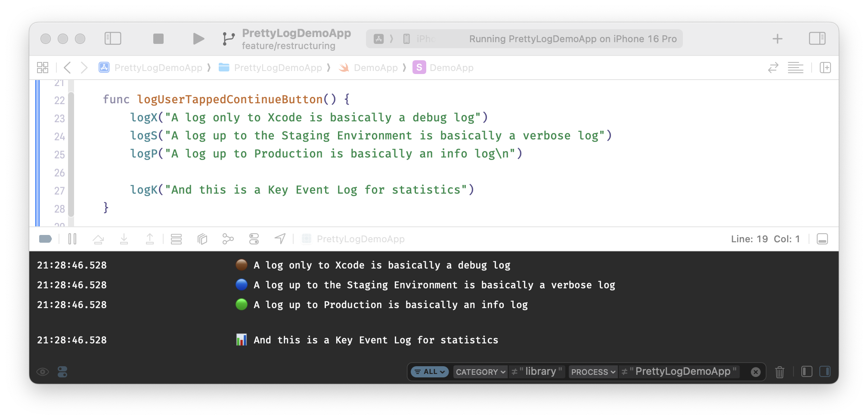868x420 pixels.
Task: Open the branch icon for feature/restructuring
Action: tap(228, 39)
